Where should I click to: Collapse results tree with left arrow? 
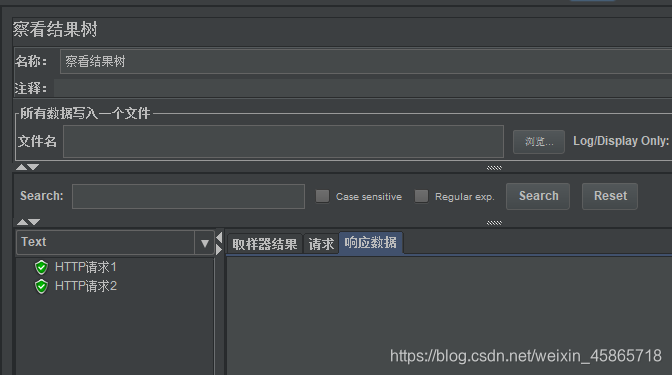coord(219,237)
